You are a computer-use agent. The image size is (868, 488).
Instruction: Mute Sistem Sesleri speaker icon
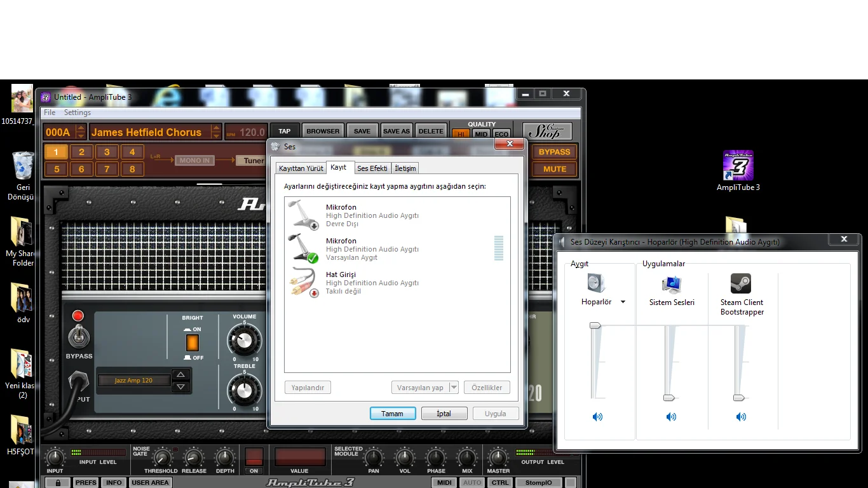(x=671, y=417)
